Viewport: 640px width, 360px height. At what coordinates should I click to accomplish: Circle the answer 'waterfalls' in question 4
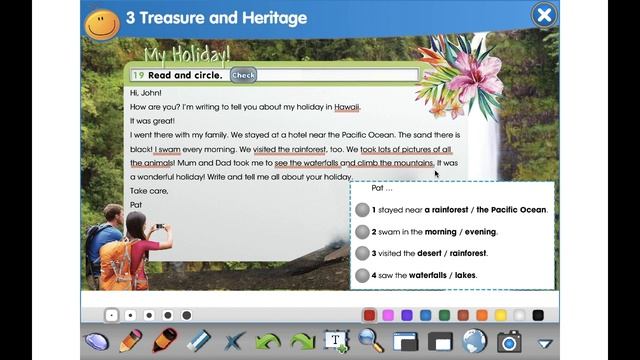[428, 276]
